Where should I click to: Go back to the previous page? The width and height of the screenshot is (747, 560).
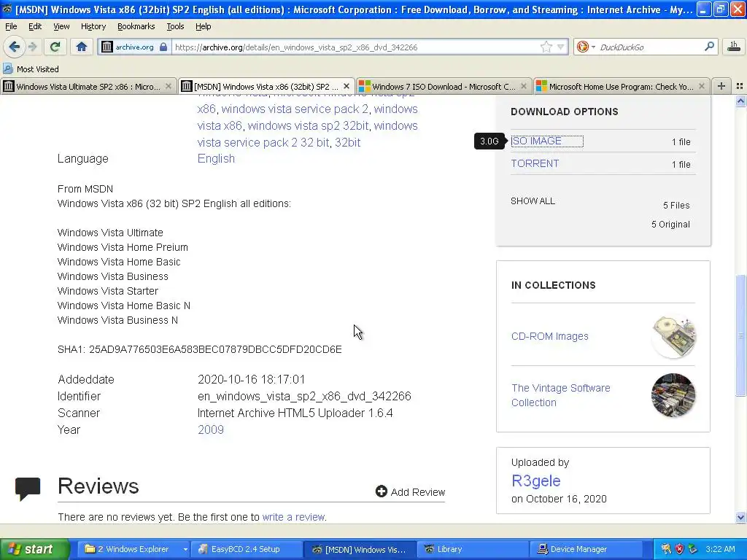coord(14,47)
